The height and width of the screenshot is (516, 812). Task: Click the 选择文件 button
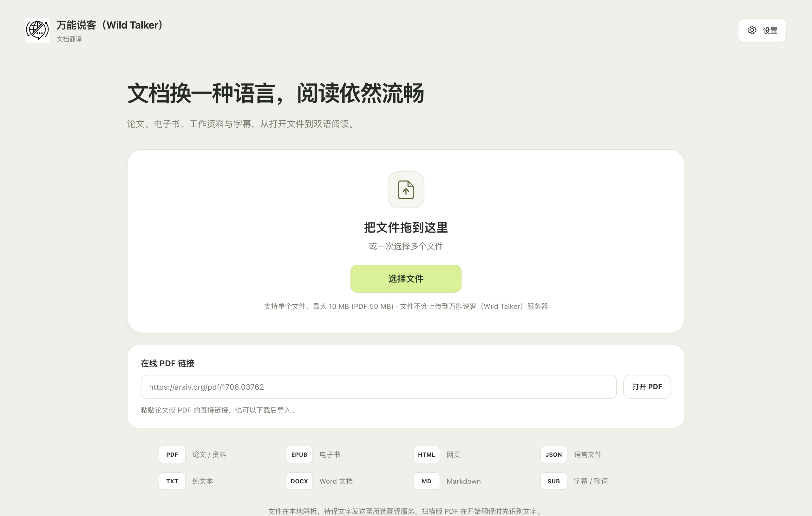coord(406,279)
